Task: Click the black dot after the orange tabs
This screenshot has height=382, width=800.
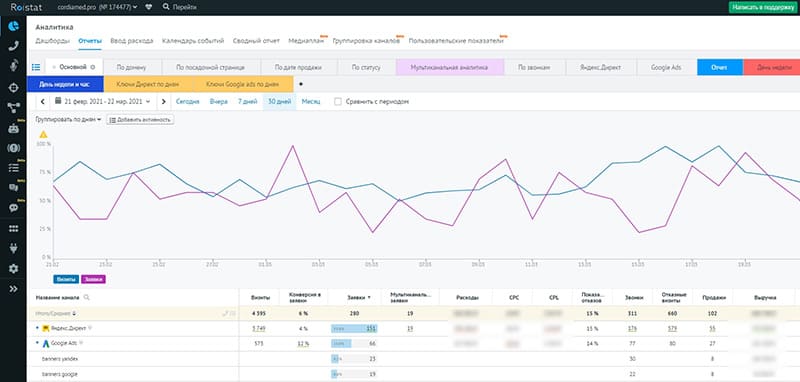Action: click(300, 84)
